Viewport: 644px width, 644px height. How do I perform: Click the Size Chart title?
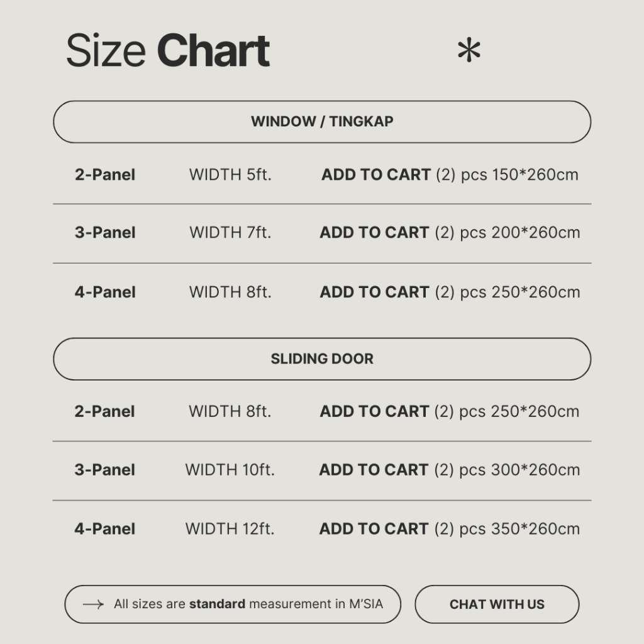coord(168,52)
